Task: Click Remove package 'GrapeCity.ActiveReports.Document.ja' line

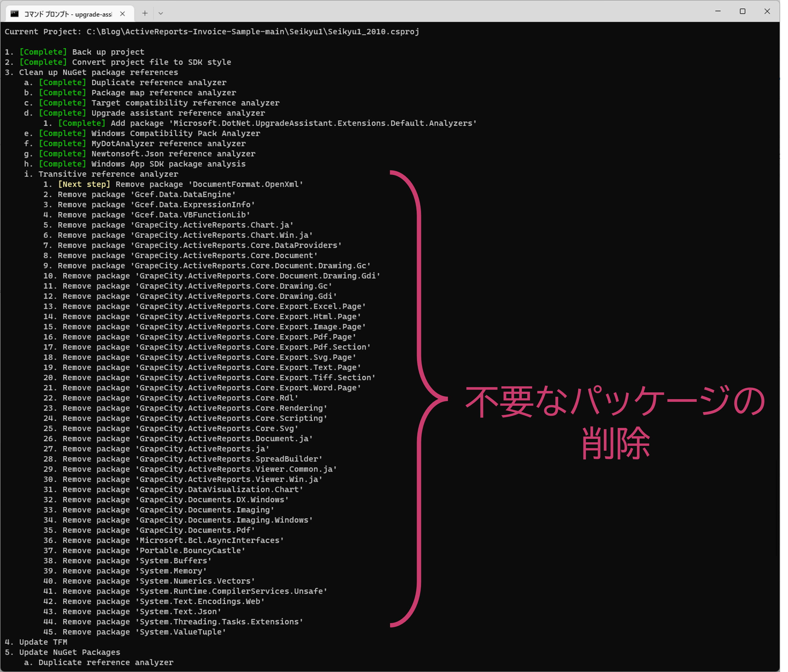Action: point(178,438)
